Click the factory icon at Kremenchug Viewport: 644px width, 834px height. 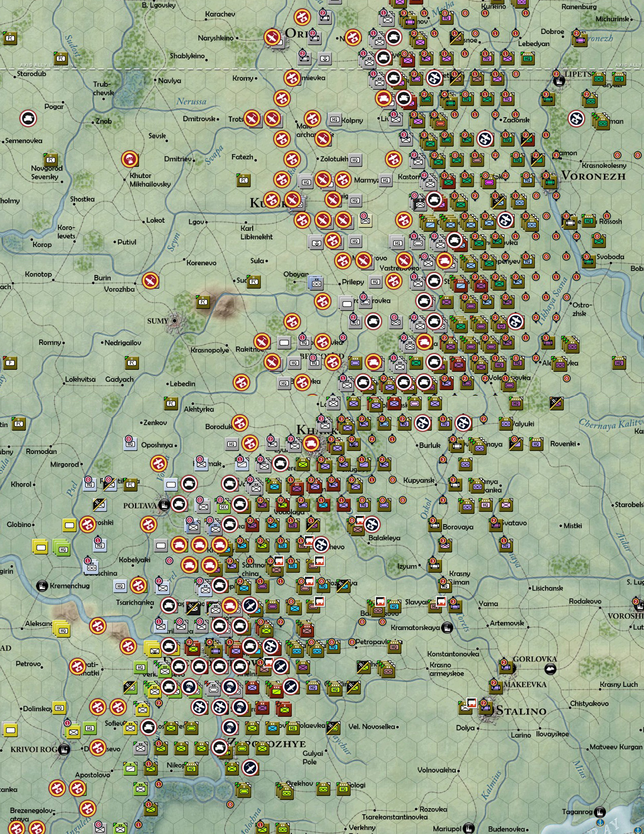(x=42, y=585)
